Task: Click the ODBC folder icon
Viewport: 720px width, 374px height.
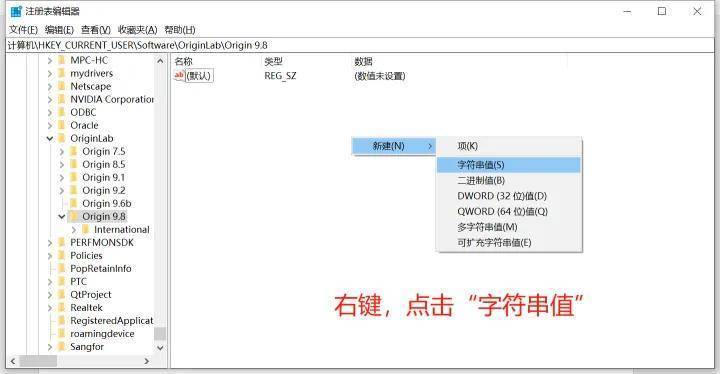Action: (62, 113)
